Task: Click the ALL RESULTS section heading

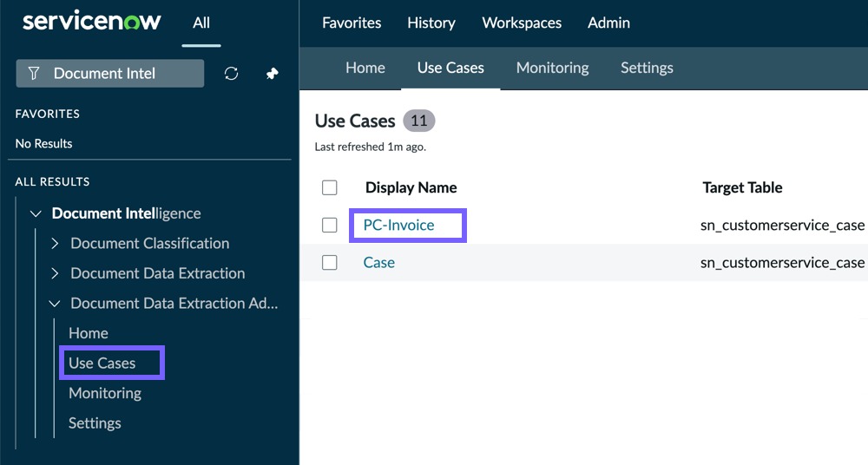Action: tap(53, 181)
